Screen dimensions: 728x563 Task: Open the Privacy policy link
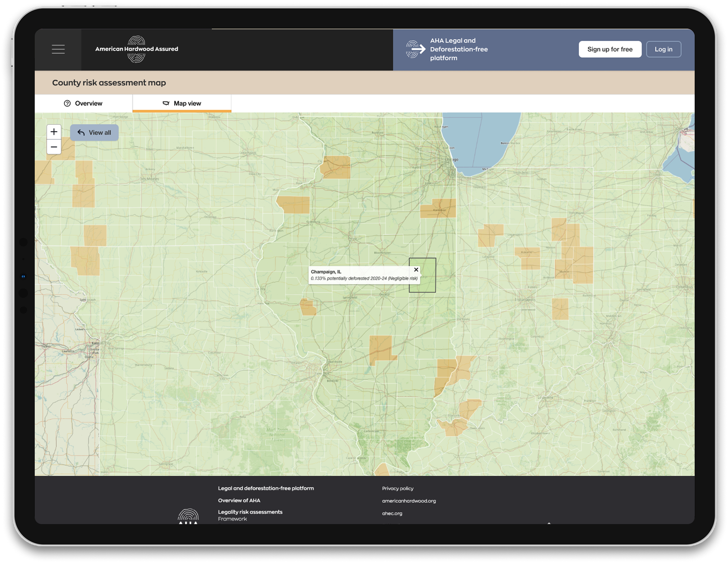coord(397,488)
